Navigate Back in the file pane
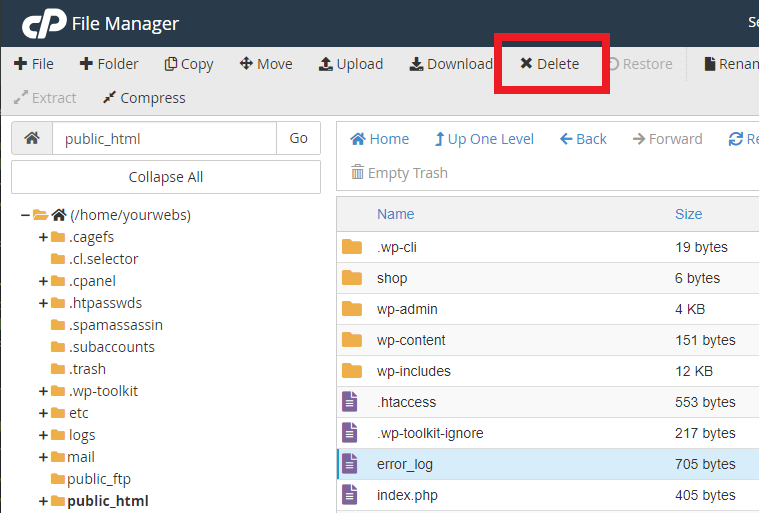Screen dimensions: 759x513 pos(583,139)
